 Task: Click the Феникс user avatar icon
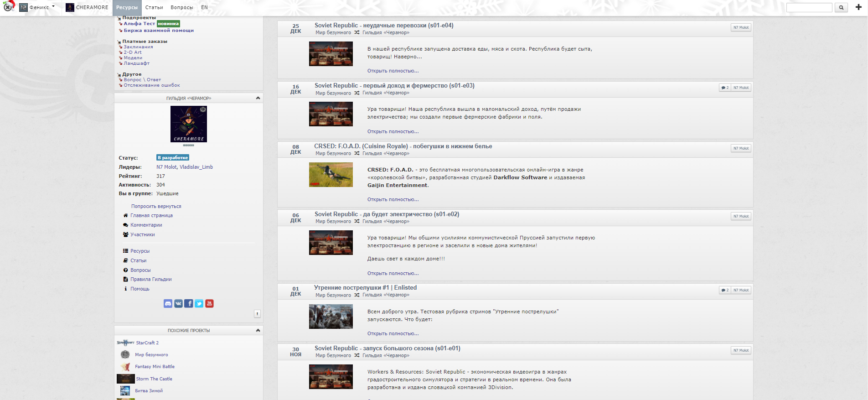23,7
